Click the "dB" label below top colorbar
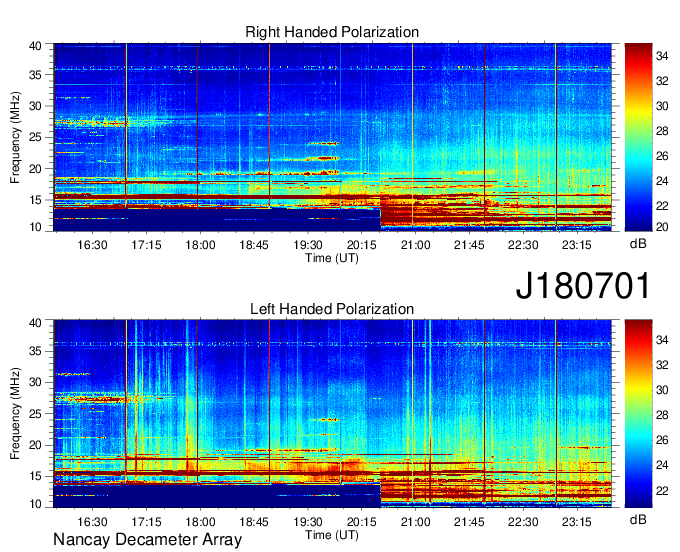This screenshot has width=680, height=552. (638, 244)
